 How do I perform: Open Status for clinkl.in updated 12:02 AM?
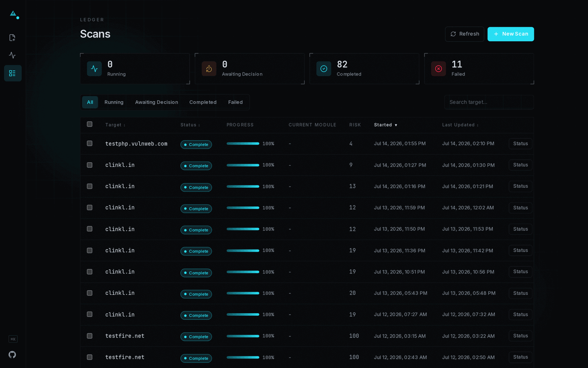click(520, 208)
